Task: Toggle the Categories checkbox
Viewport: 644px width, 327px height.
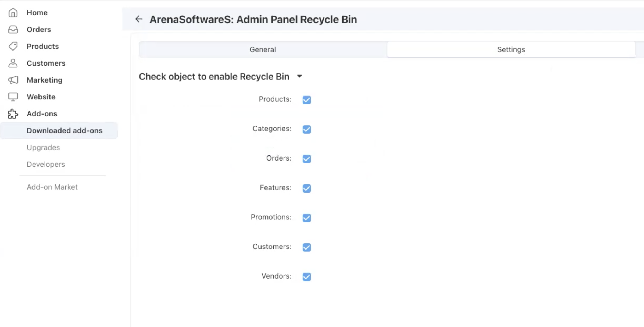Action: tap(307, 129)
